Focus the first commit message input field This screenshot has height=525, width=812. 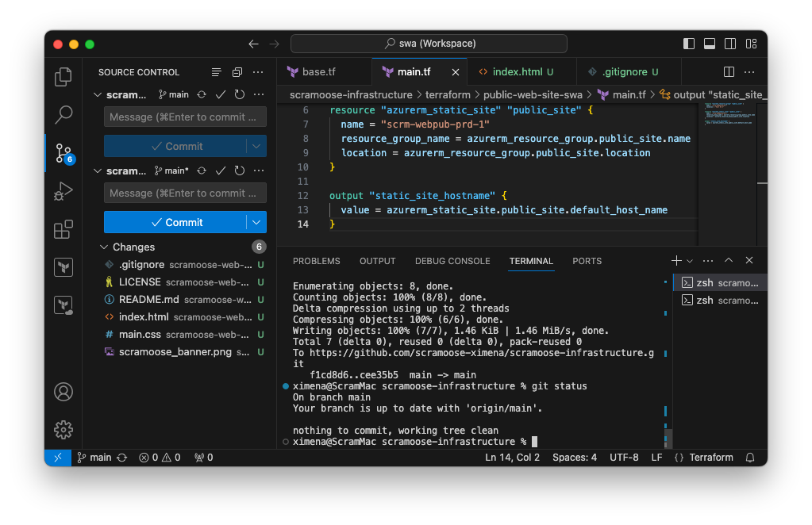pos(186,117)
